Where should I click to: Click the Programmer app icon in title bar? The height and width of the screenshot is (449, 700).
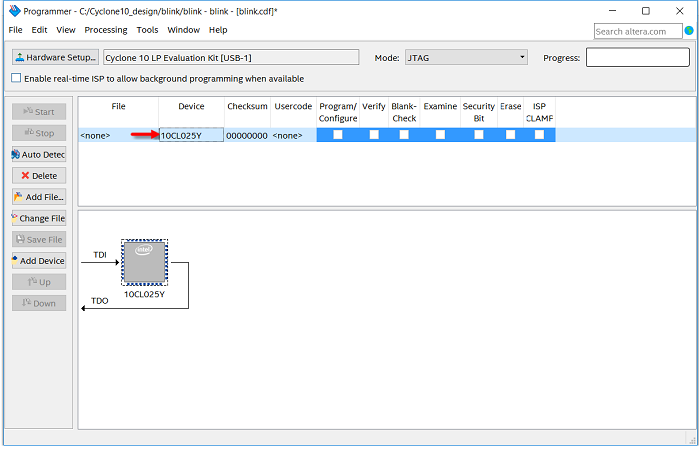14,11
